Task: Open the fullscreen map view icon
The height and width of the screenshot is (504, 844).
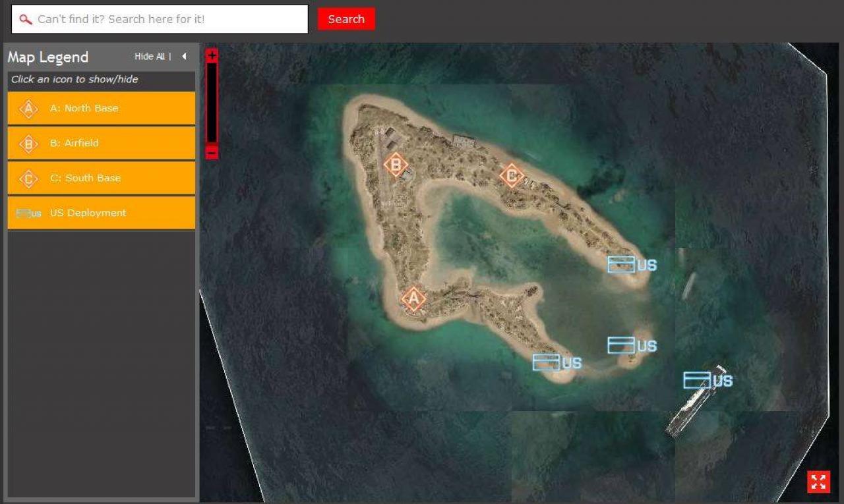Action: point(818,482)
